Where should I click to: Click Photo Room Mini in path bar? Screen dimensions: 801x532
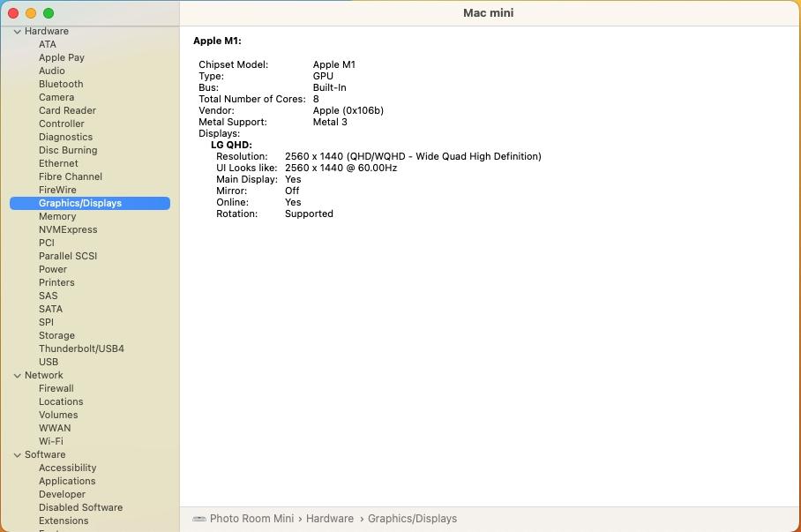coord(251,519)
